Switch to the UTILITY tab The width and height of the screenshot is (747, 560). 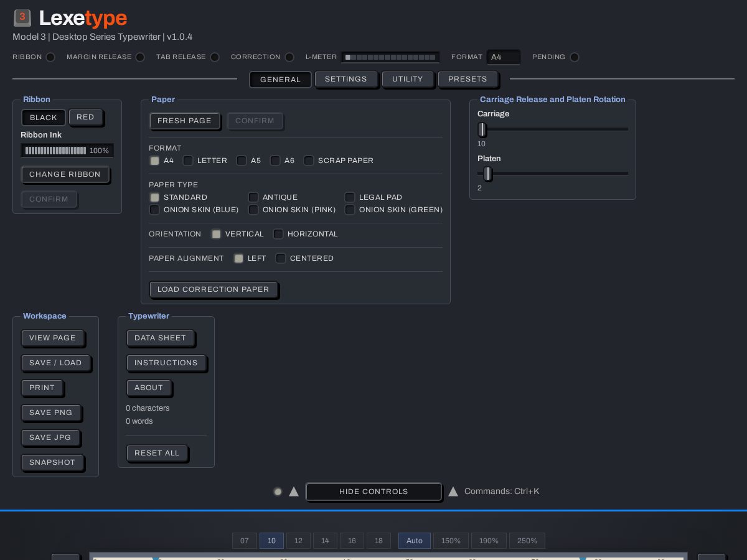408,79
